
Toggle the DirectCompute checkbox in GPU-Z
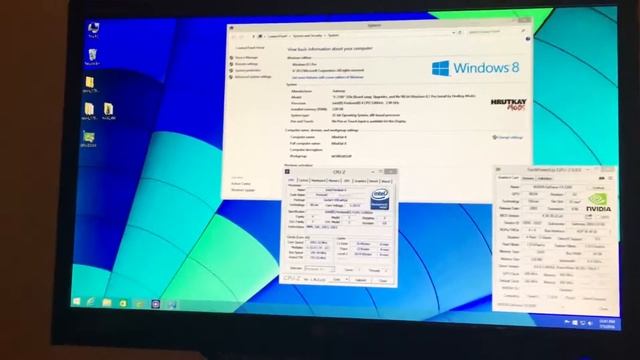[x=582, y=298]
